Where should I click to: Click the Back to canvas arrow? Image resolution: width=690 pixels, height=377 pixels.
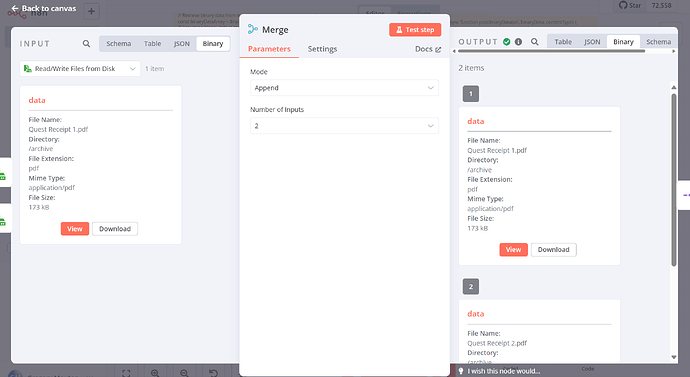15,8
